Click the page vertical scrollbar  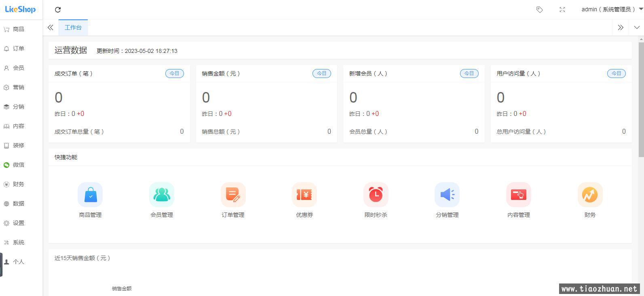click(641, 99)
